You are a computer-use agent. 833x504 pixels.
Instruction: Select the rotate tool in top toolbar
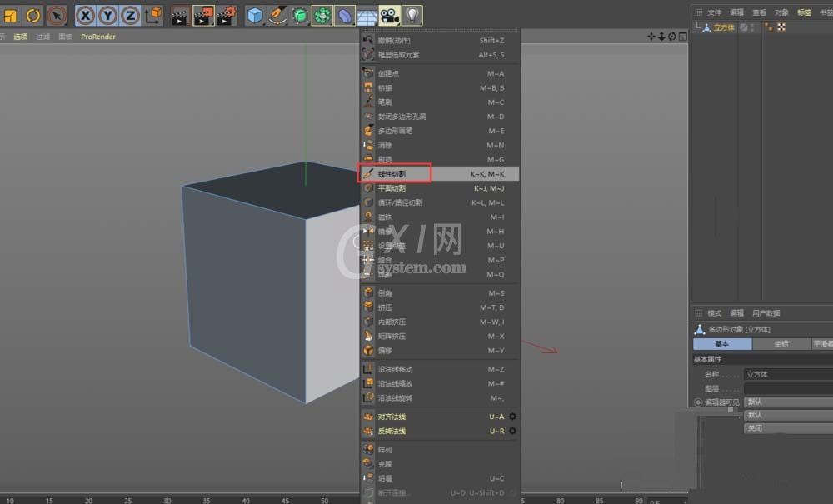tap(33, 15)
